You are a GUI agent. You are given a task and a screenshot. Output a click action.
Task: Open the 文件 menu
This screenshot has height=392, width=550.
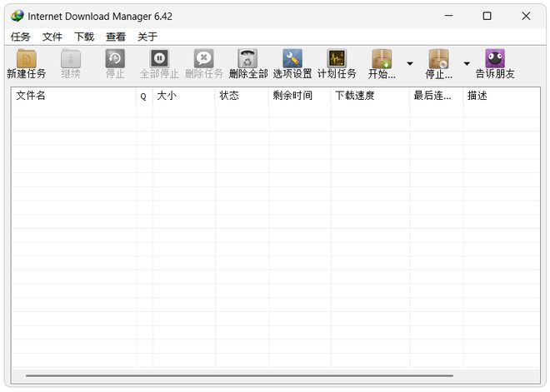52,37
